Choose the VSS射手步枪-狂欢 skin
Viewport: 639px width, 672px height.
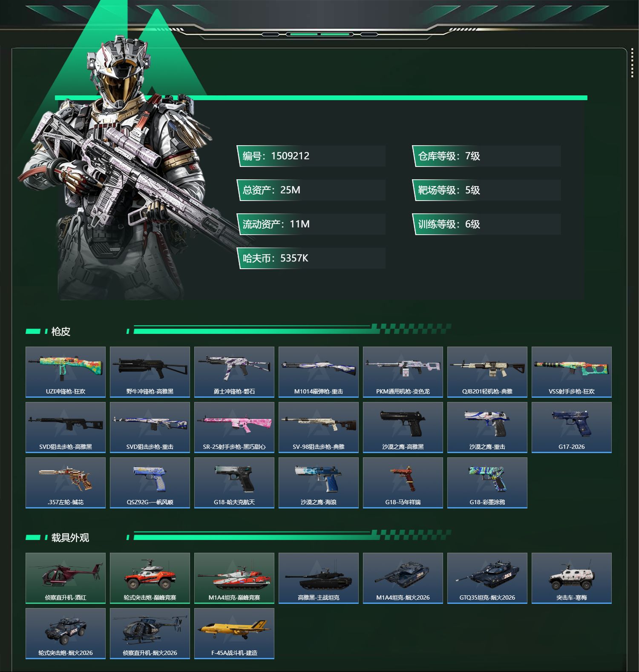click(572, 372)
